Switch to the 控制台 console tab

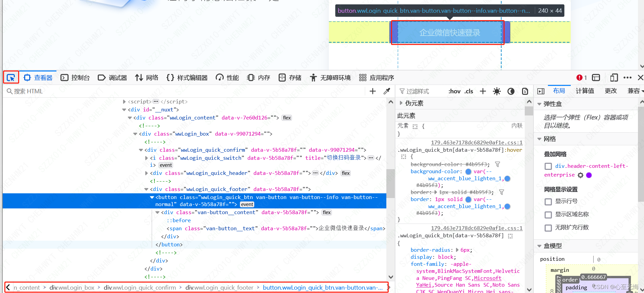click(x=75, y=78)
